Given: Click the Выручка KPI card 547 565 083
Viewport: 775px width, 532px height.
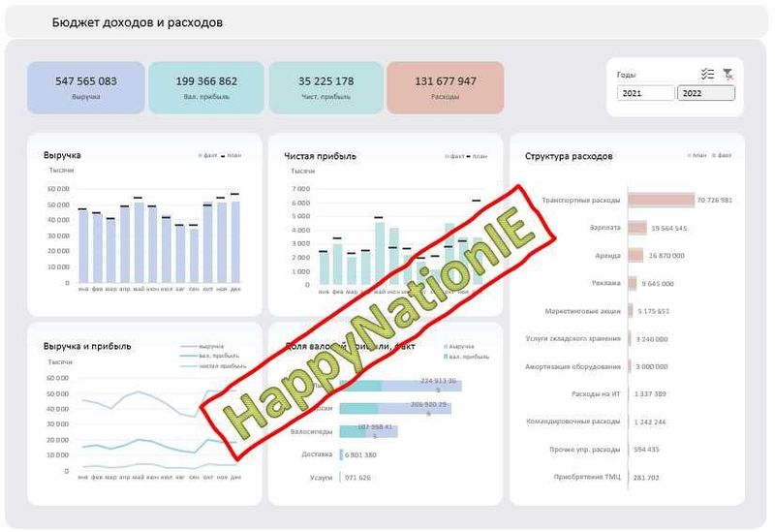Looking at the screenshot, I should coord(86,87).
